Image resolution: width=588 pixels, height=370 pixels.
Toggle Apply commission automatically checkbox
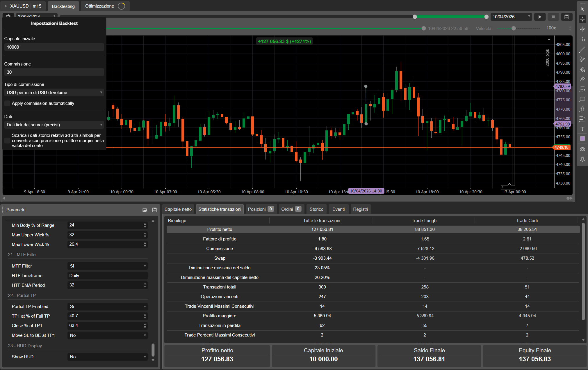(x=7, y=103)
